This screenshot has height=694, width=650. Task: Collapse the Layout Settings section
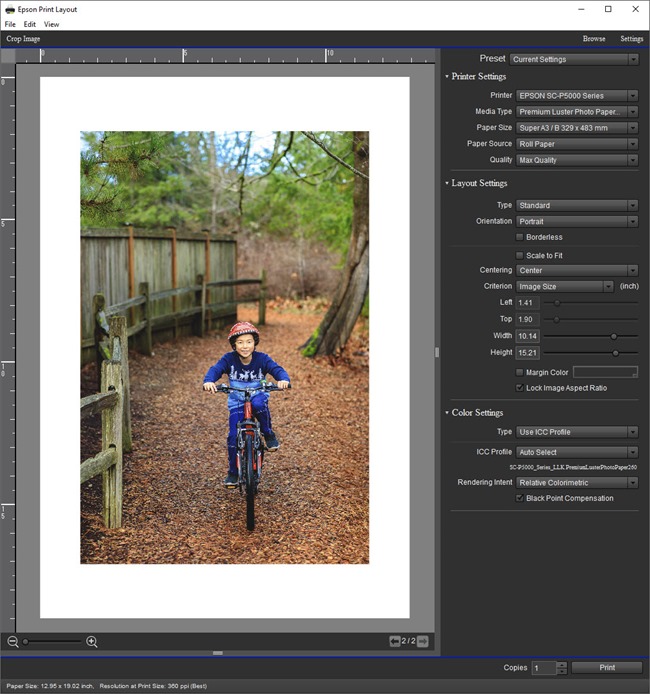447,183
